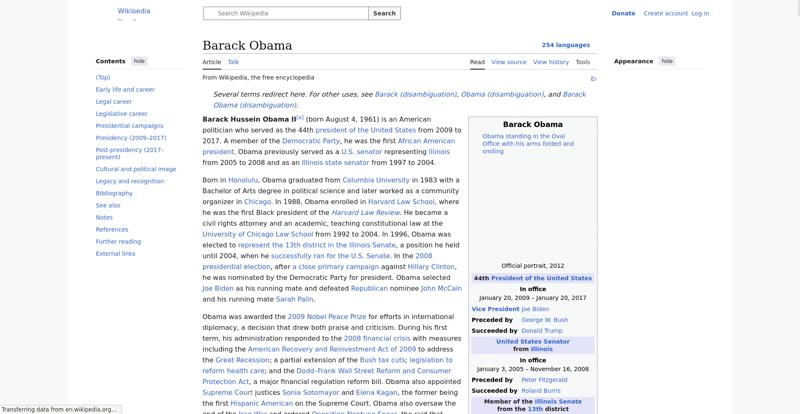Hide the Appearance panel
This screenshot has height=414, width=800.
pyautogui.click(x=667, y=61)
